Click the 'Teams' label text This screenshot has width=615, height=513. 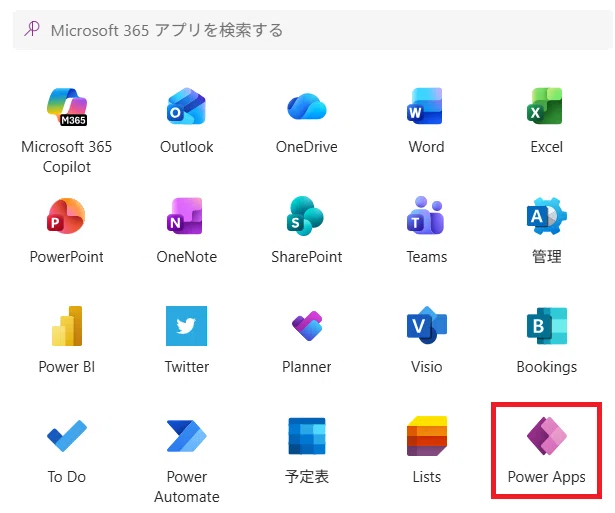click(427, 257)
